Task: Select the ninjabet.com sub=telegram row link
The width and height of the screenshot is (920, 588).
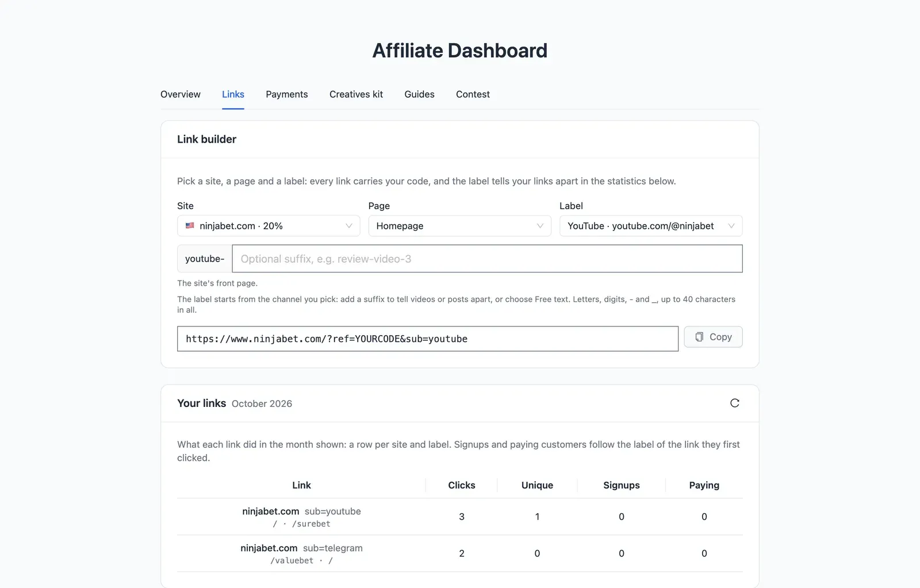Action: click(x=301, y=548)
